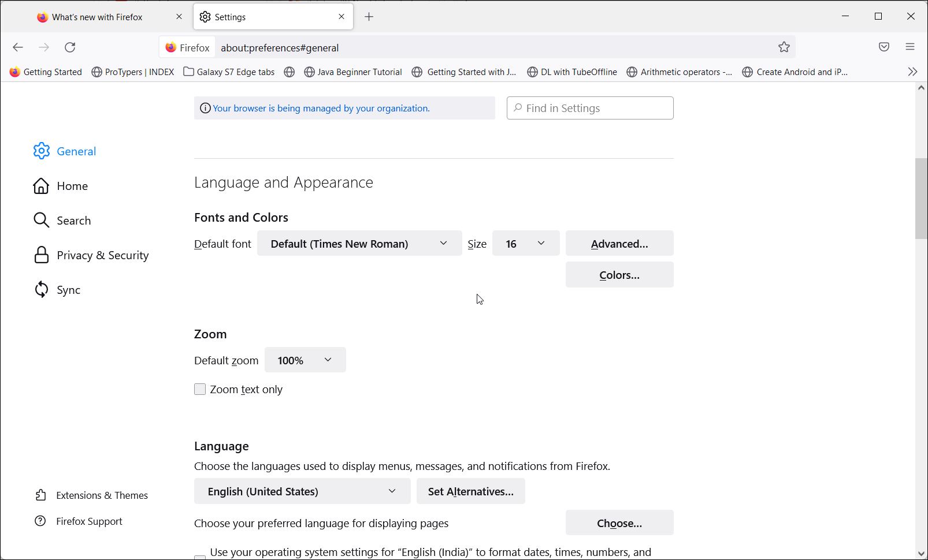928x560 pixels.
Task: Go back using the back arrow
Action: click(x=18, y=47)
